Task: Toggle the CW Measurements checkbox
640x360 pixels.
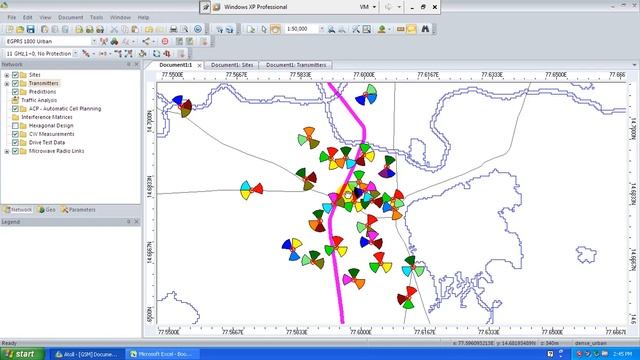Action: (15, 134)
